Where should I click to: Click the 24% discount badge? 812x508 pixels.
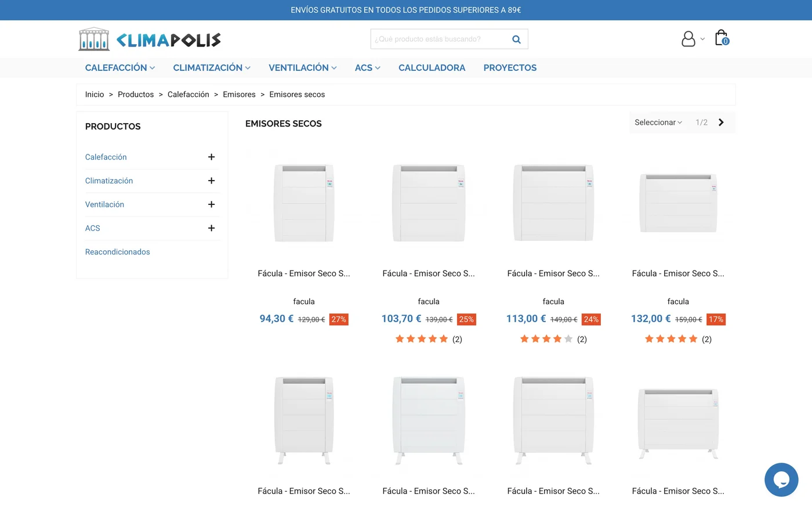pyautogui.click(x=591, y=319)
